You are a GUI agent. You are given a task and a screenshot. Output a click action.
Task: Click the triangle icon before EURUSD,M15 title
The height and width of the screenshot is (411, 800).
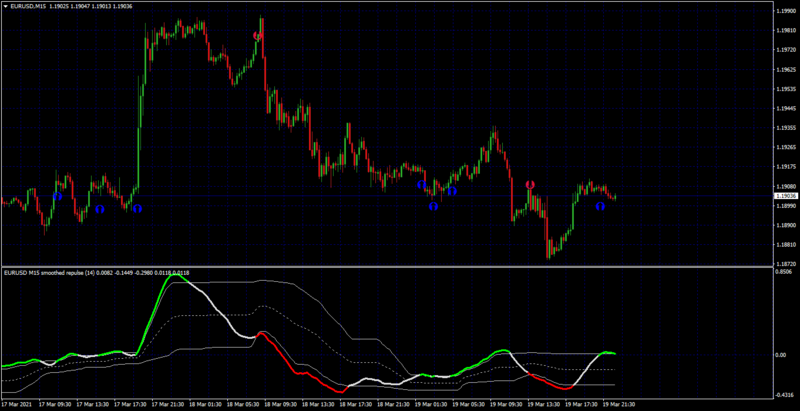(x=6, y=7)
